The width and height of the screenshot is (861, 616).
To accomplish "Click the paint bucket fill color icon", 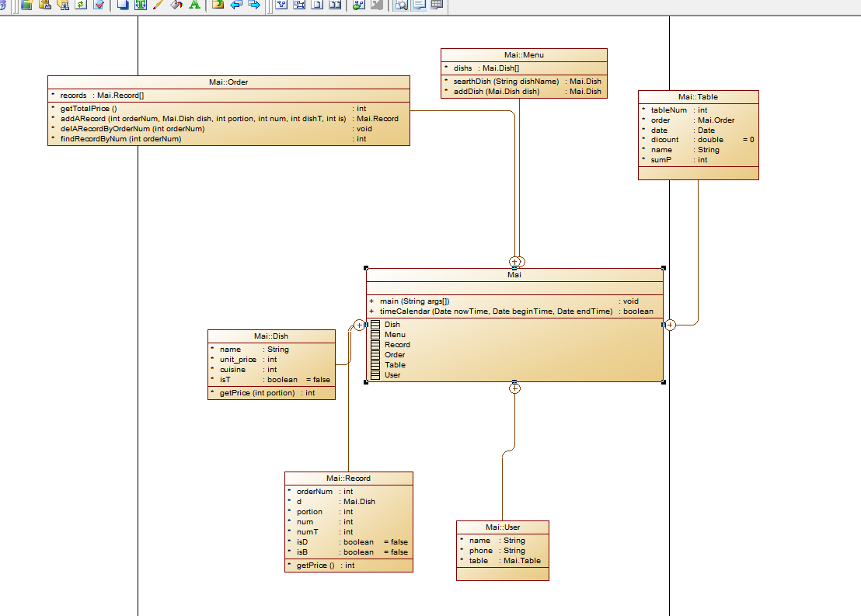I will (176, 5).
